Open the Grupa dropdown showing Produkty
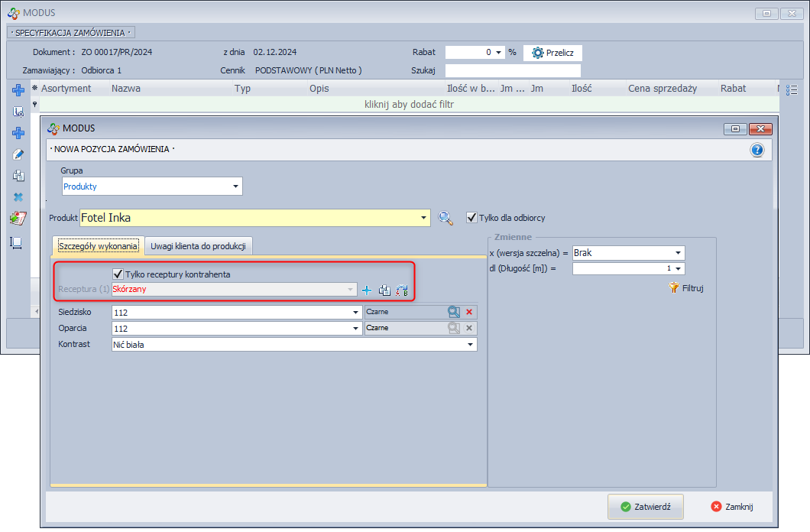 235,187
